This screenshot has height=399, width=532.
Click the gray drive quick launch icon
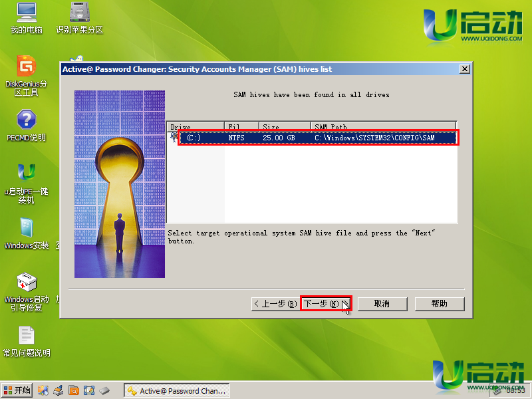(x=104, y=390)
